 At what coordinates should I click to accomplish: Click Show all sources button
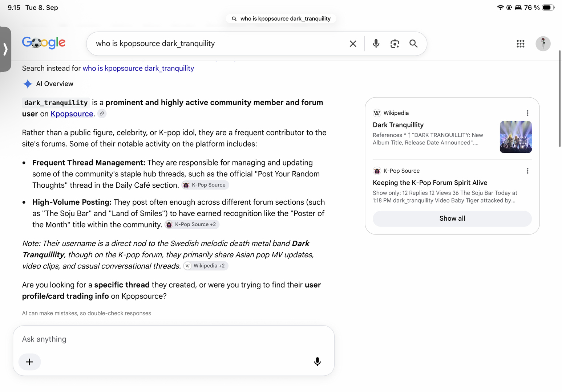tap(452, 219)
